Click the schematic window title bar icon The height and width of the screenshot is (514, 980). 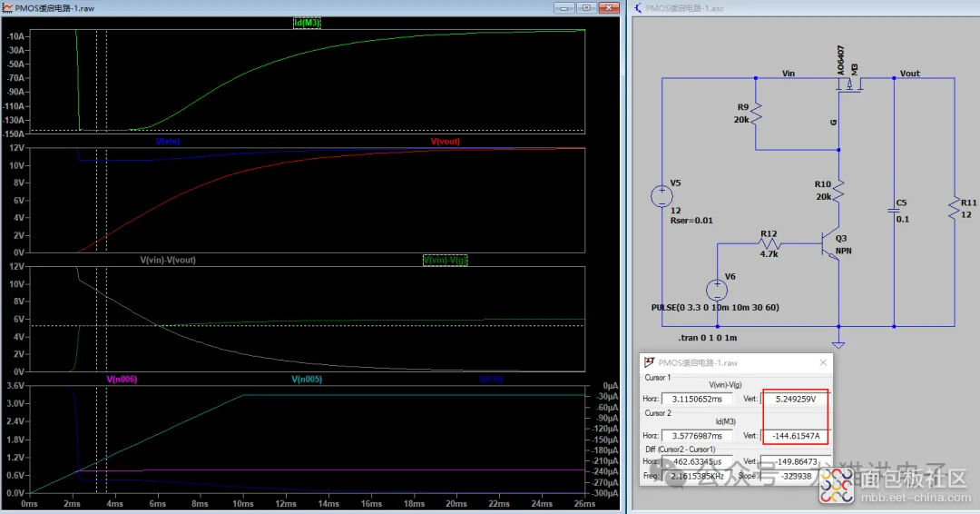[638, 7]
